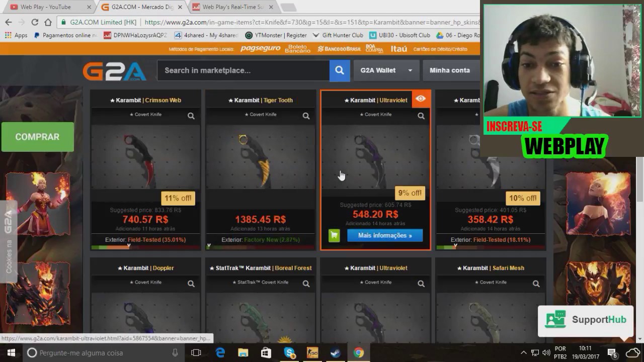Zoom magnifier on Karambit Crimson Web card
This screenshot has width=644, height=362.
tap(191, 116)
